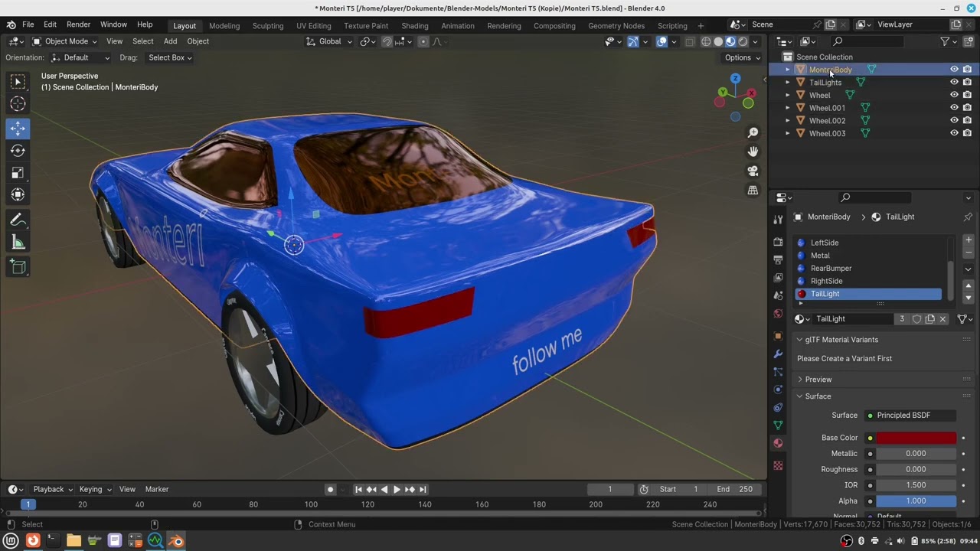
Task: Open the Keying popover
Action: click(95, 489)
